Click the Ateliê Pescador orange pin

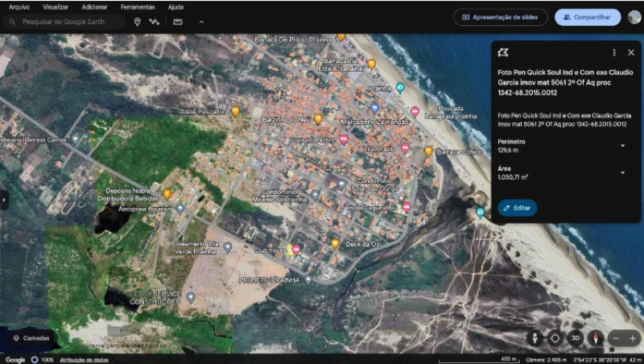[x=235, y=111]
